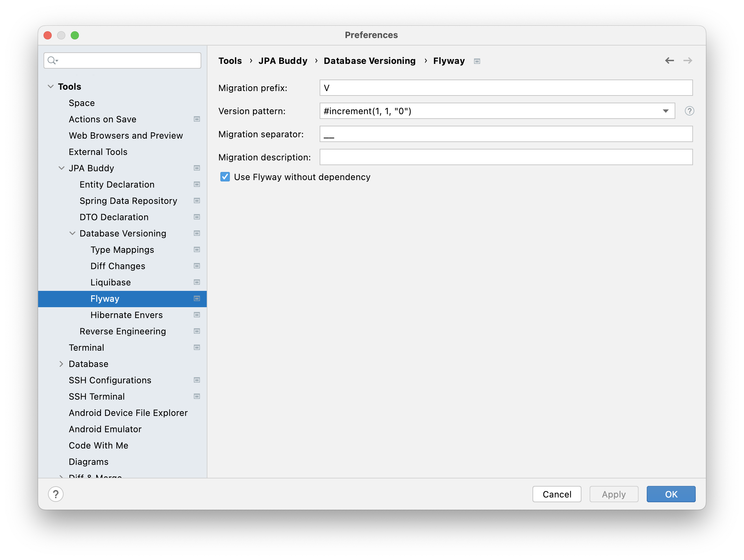Click the project settings icon on Type Mappings row
This screenshot has width=744, height=560.
click(x=197, y=249)
